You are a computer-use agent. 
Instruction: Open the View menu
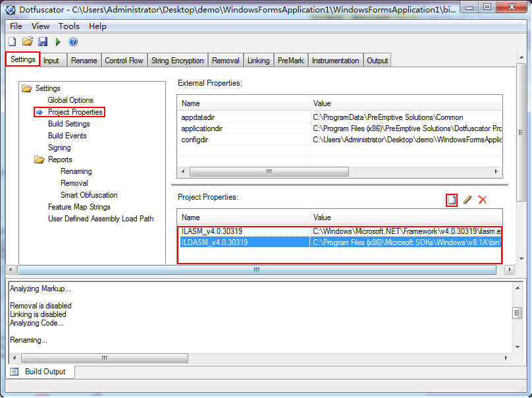(40, 26)
